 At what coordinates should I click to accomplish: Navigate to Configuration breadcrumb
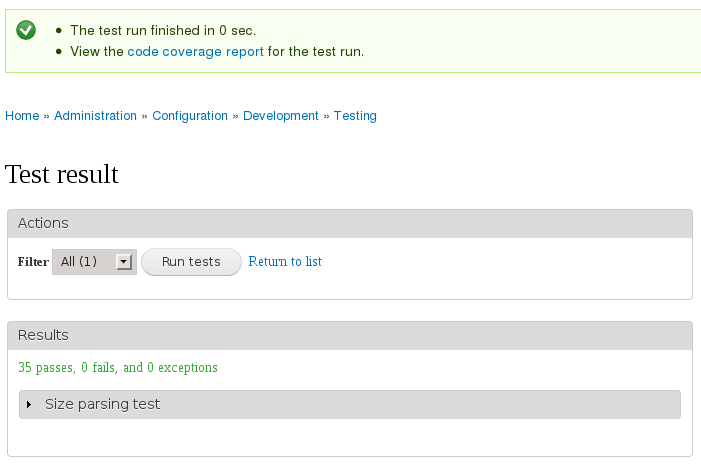click(190, 115)
